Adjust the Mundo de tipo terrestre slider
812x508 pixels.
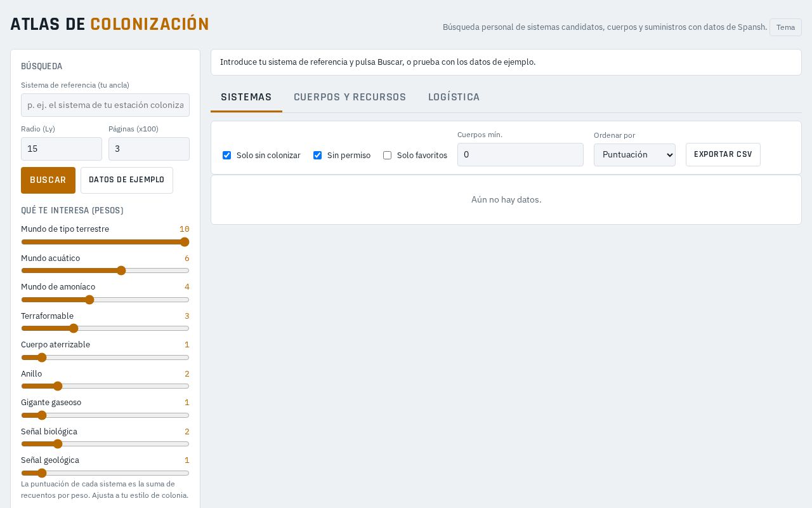[x=105, y=242]
